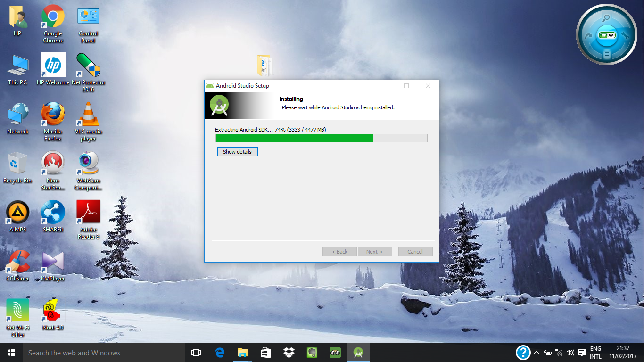Click the Show details button
Viewport: 644px width, 362px height.
[x=237, y=152]
